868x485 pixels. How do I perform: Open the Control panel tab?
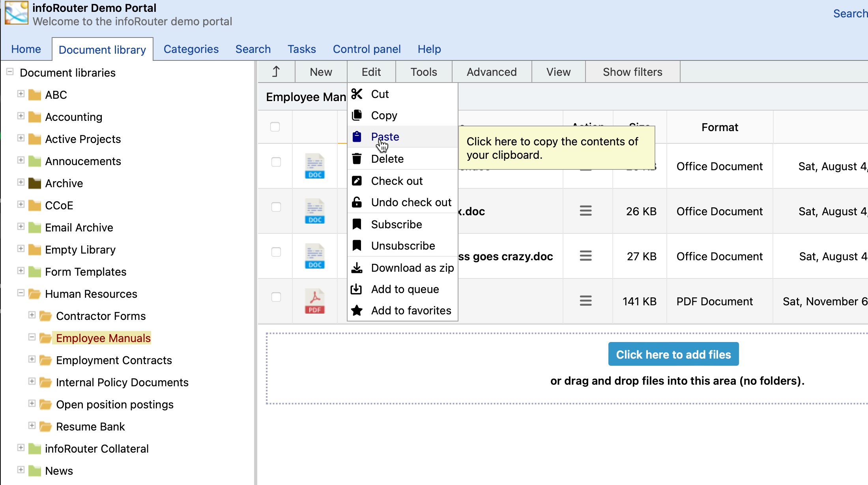pos(367,49)
